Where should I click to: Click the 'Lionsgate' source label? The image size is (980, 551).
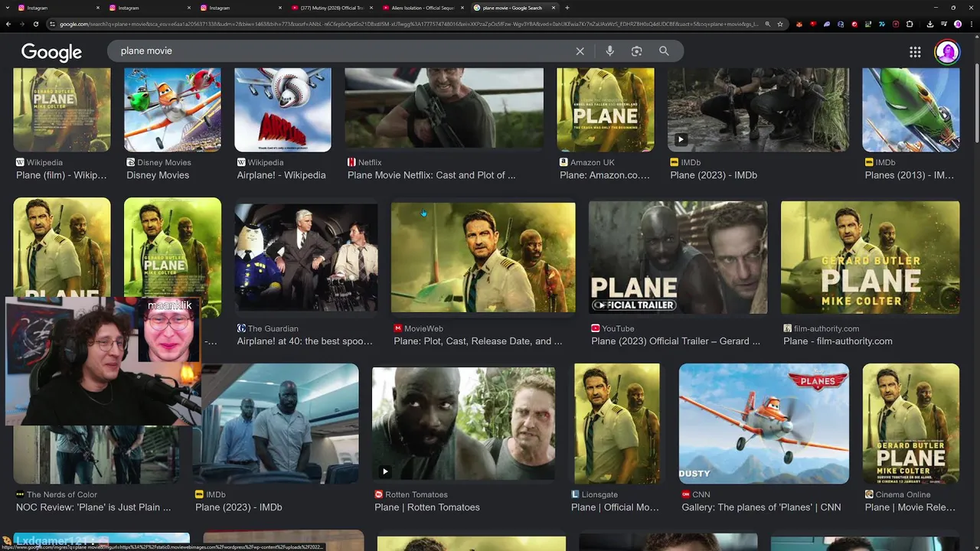[x=599, y=494]
